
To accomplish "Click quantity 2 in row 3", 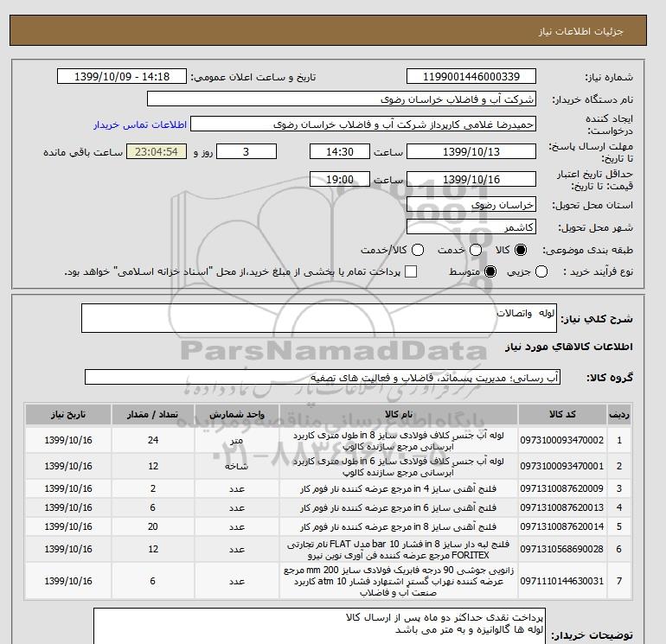I will [153, 488].
